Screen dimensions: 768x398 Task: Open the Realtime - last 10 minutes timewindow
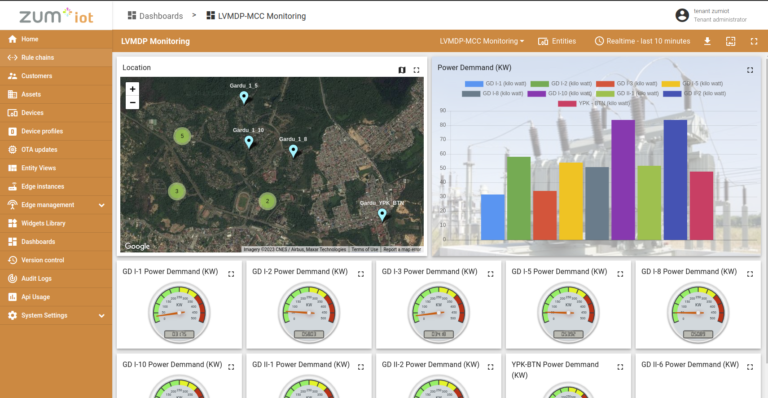(642, 41)
